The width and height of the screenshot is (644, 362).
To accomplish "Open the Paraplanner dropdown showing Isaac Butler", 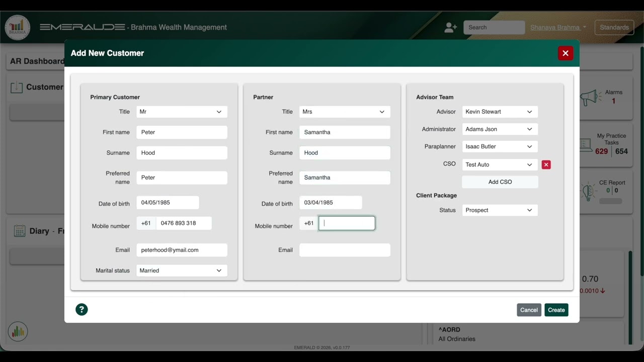I will click(500, 146).
